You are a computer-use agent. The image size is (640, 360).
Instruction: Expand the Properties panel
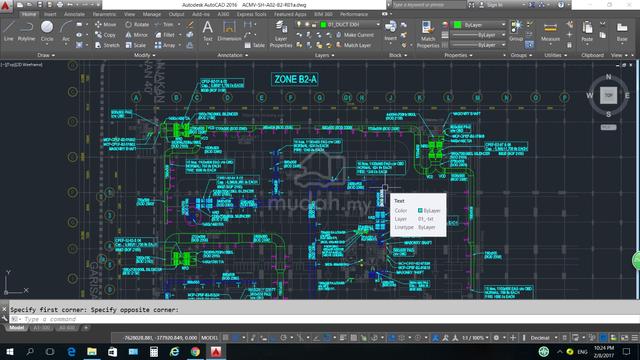458,55
